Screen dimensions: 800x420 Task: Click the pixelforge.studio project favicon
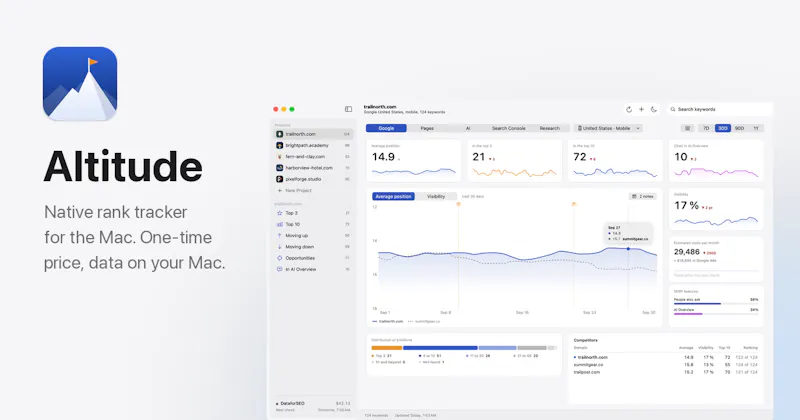(280, 179)
